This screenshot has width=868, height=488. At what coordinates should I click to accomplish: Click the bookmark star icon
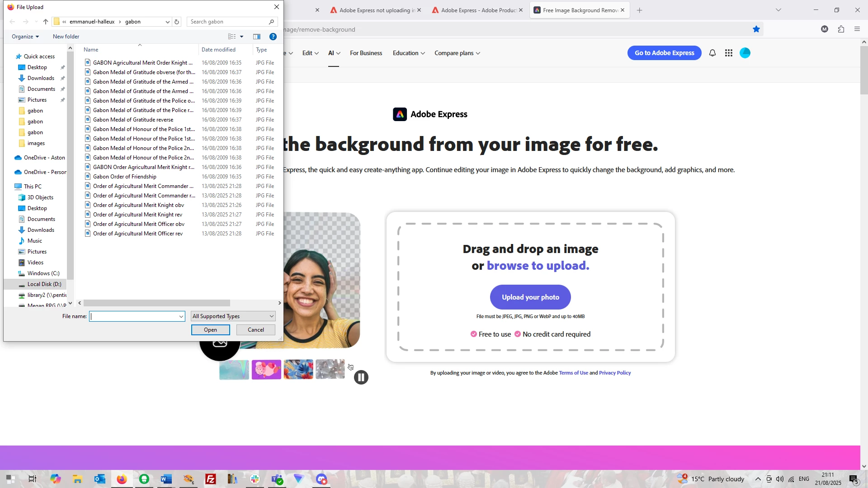click(756, 29)
